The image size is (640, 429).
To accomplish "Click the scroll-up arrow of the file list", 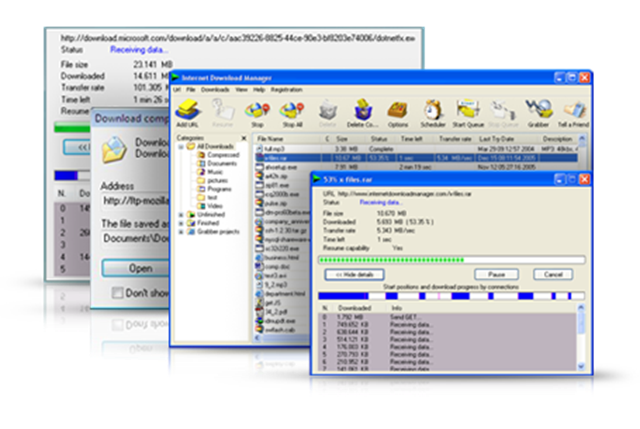I will coord(582,139).
